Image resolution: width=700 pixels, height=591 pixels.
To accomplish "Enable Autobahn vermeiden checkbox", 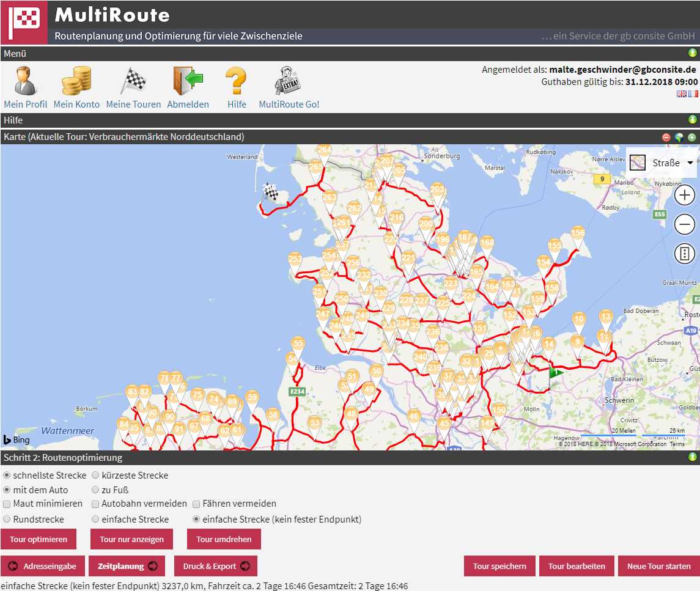I will [x=95, y=504].
